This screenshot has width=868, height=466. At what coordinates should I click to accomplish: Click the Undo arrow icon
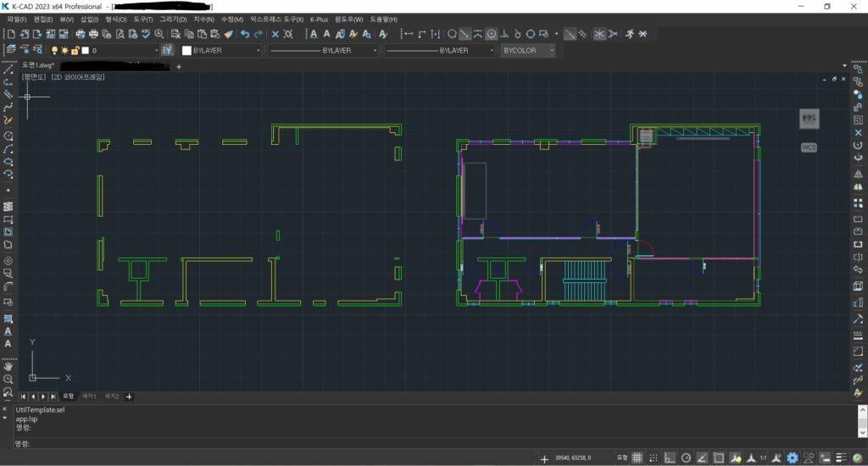click(245, 34)
